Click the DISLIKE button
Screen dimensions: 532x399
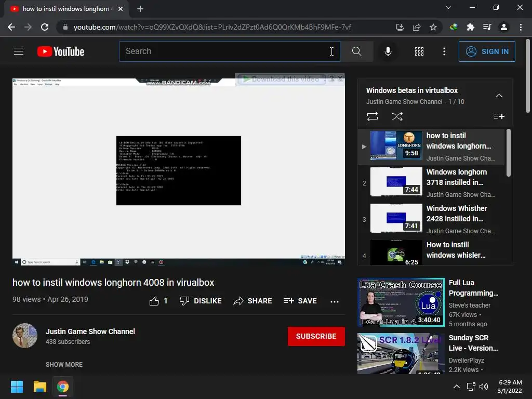201,301
